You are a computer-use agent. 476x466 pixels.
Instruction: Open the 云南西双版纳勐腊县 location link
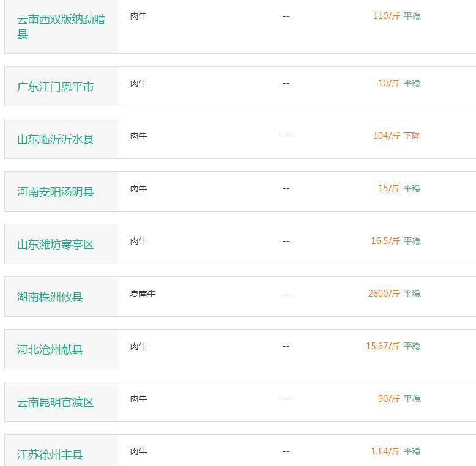pyautogui.click(x=61, y=26)
